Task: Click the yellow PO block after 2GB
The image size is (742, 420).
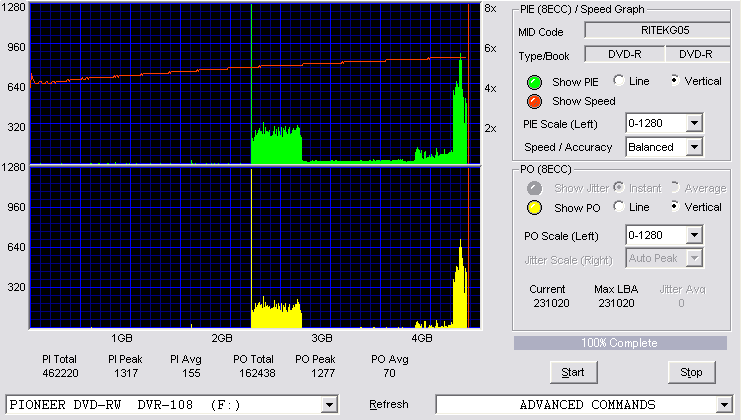Action: click(276, 315)
